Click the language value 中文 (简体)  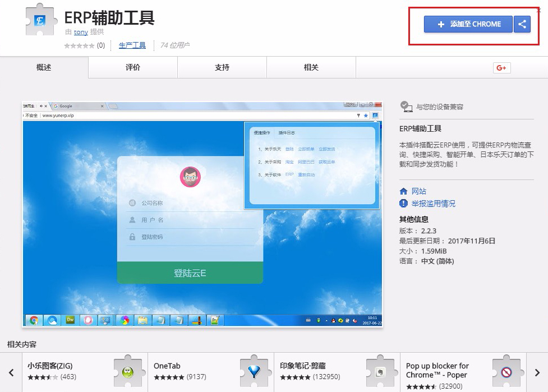click(x=438, y=261)
